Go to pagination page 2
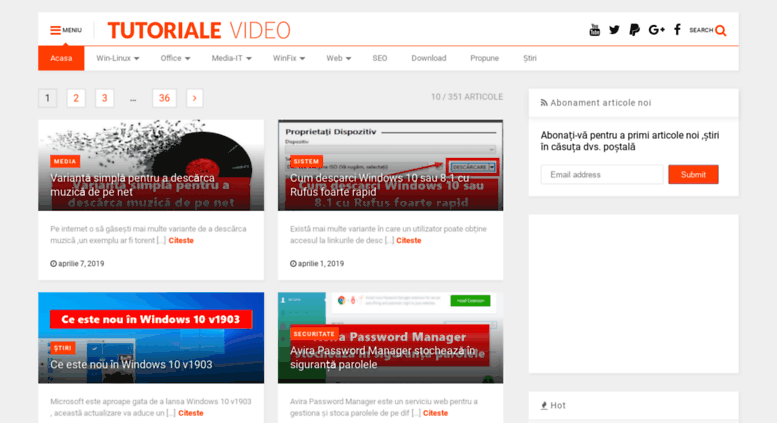The image size is (777, 423). (76, 98)
